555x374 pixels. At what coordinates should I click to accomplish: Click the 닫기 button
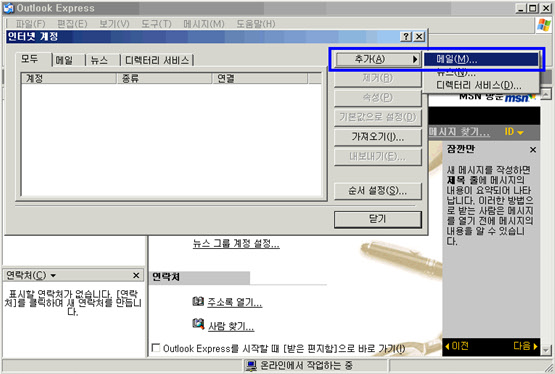[x=378, y=219]
